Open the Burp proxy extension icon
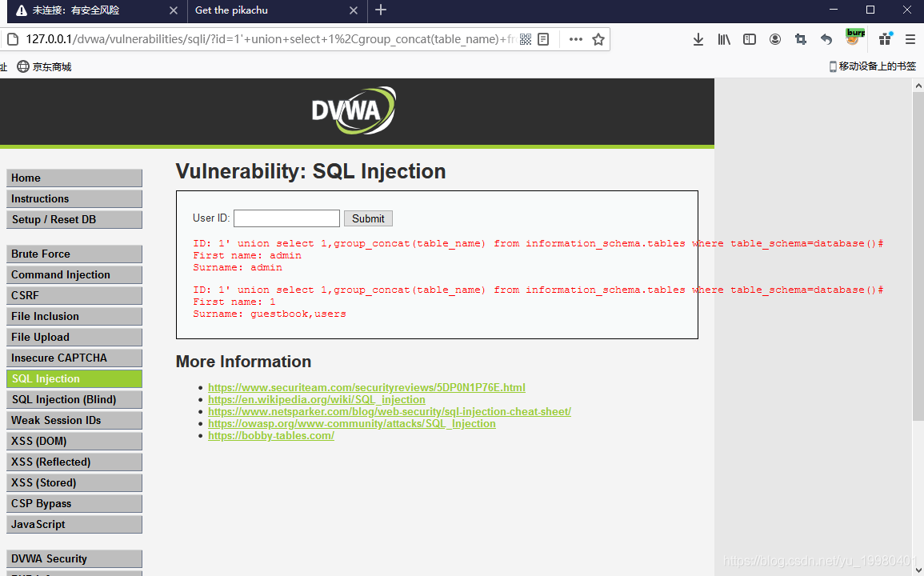The width and height of the screenshot is (924, 576). pos(854,37)
